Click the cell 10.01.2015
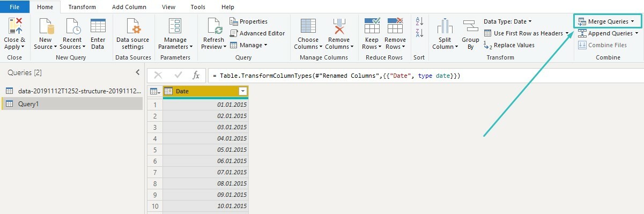 pyautogui.click(x=205, y=206)
